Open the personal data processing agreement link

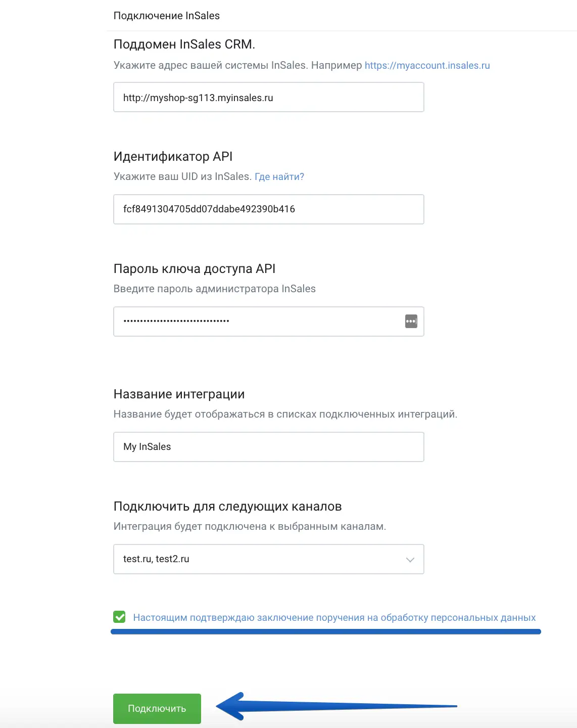tap(334, 617)
